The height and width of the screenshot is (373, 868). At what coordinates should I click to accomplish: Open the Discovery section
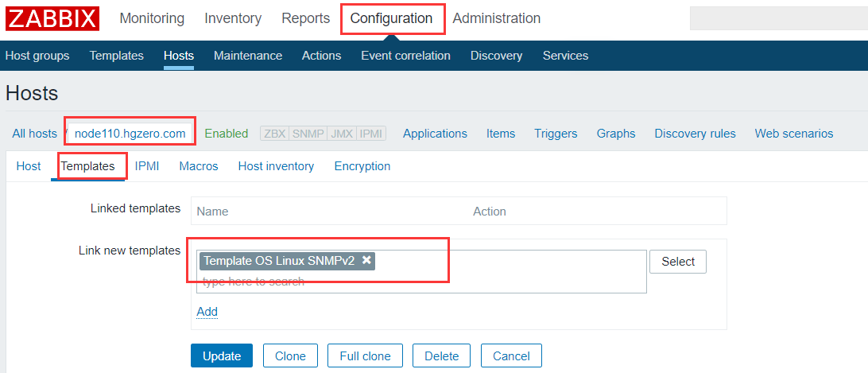tap(497, 56)
